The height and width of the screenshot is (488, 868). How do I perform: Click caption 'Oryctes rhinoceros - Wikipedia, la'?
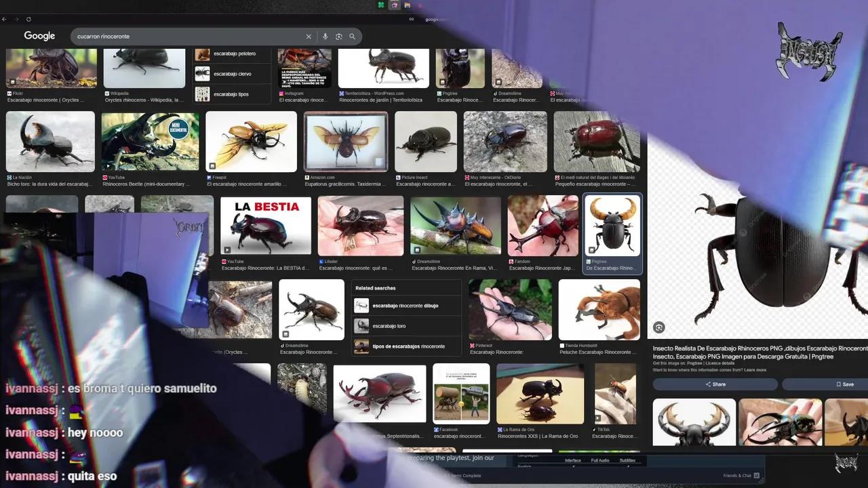pyautogui.click(x=144, y=100)
